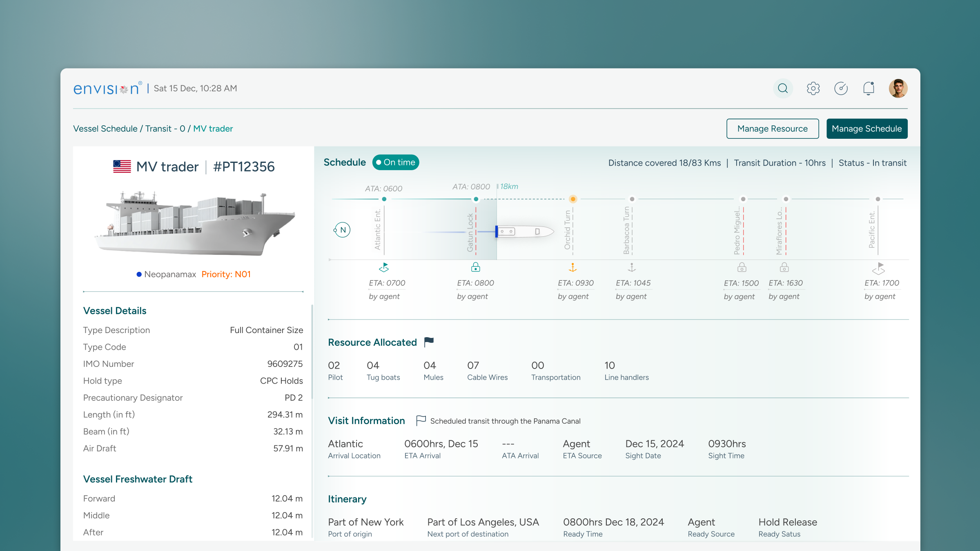Viewport: 980px width, 551px height.
Task: Click Pedro Miguel lock icon above ETA 1500
Action: tap(742, 267)
